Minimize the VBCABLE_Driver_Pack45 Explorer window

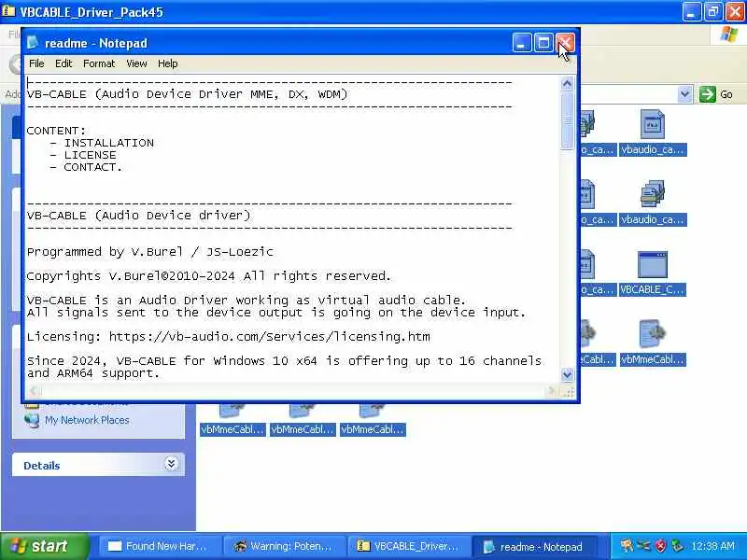(x=692, y=11)
